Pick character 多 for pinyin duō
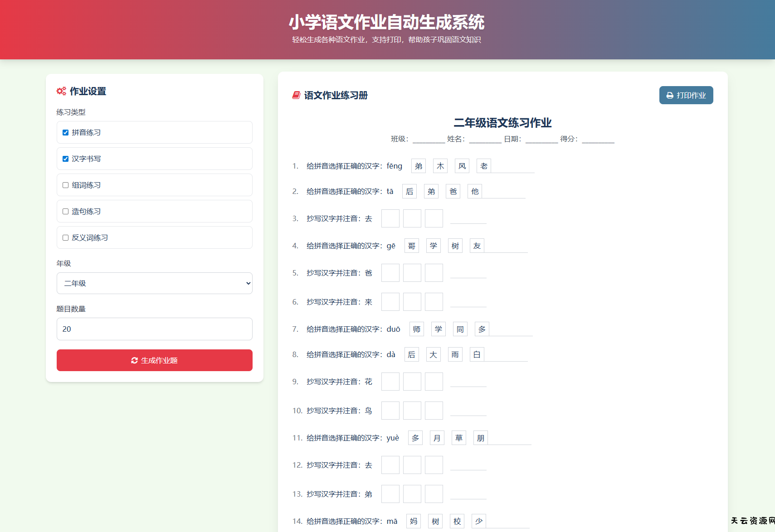Image resolution: width=775 pixels, height=532 pixels. point(482,329)
